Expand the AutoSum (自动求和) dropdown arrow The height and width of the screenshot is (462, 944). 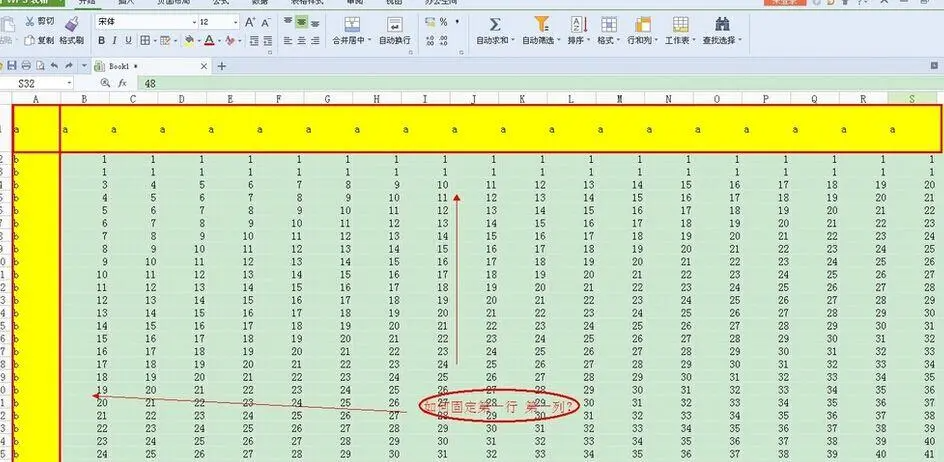pyautogui.click(x=513, y=41)
